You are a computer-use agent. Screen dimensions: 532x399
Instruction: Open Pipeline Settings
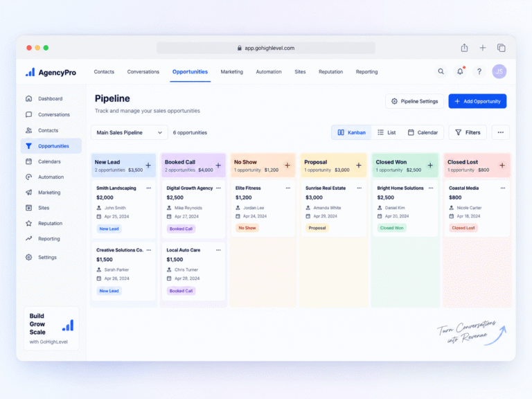[x=414, y=101]
